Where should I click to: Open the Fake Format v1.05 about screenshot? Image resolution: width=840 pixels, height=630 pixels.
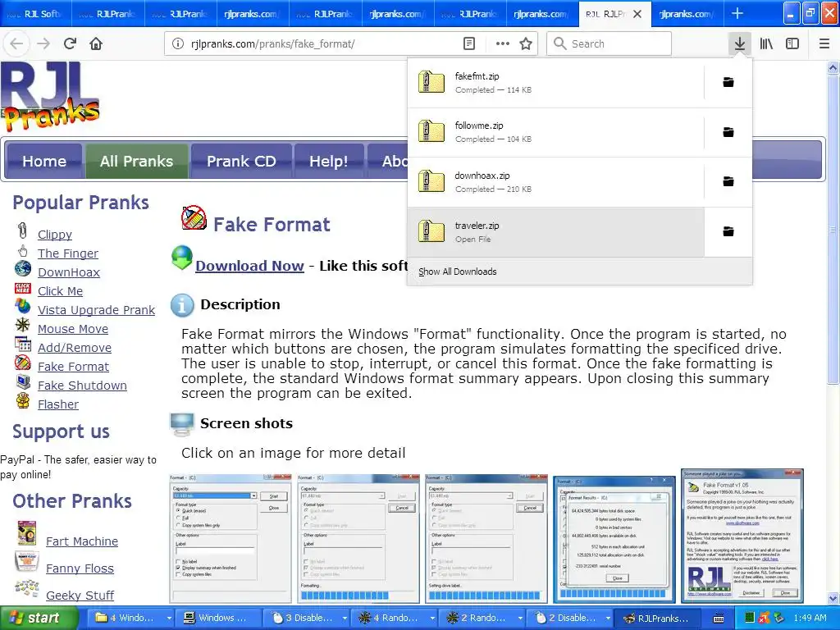pos(742,536)
